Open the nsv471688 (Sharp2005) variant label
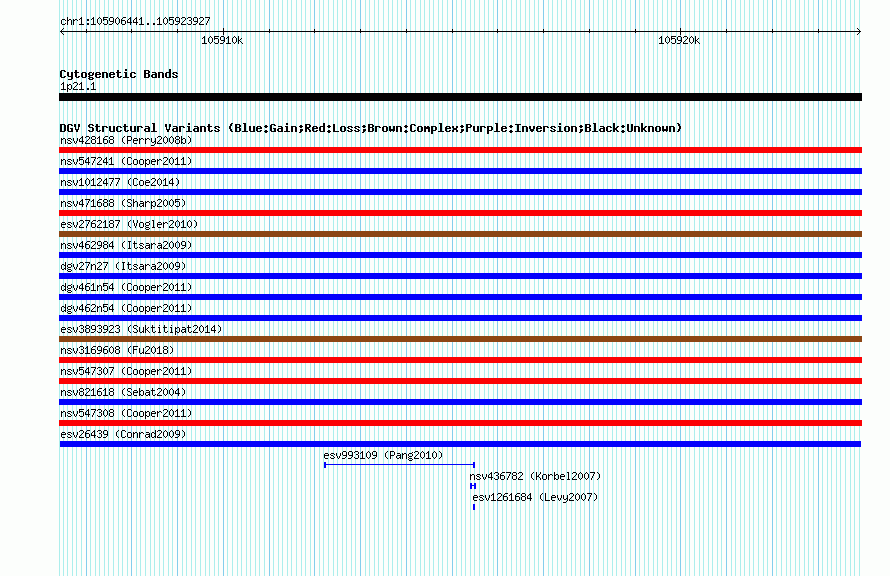Screen dimensions: 890x576 click(123, 203)
